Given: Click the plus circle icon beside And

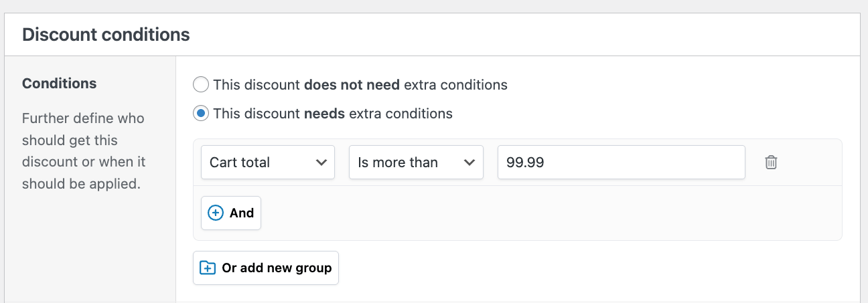Looking at the screenshot, I should click(x=215, y=213).
